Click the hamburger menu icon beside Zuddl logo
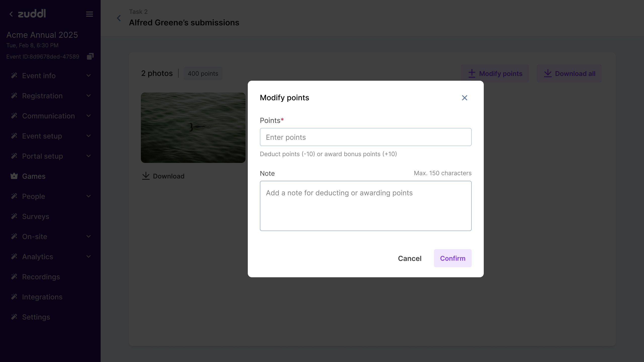 coord(90,14)
